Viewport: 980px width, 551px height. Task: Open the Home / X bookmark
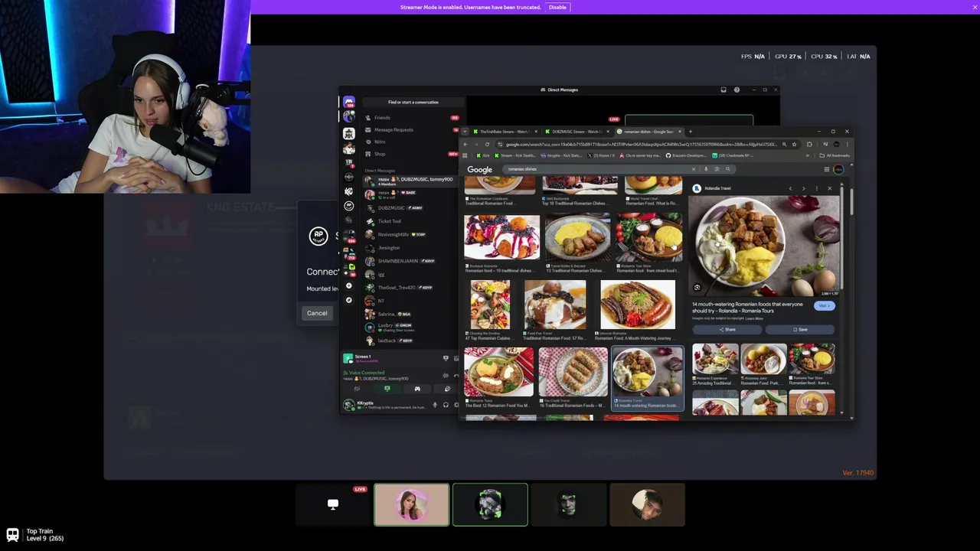(601, 155)
